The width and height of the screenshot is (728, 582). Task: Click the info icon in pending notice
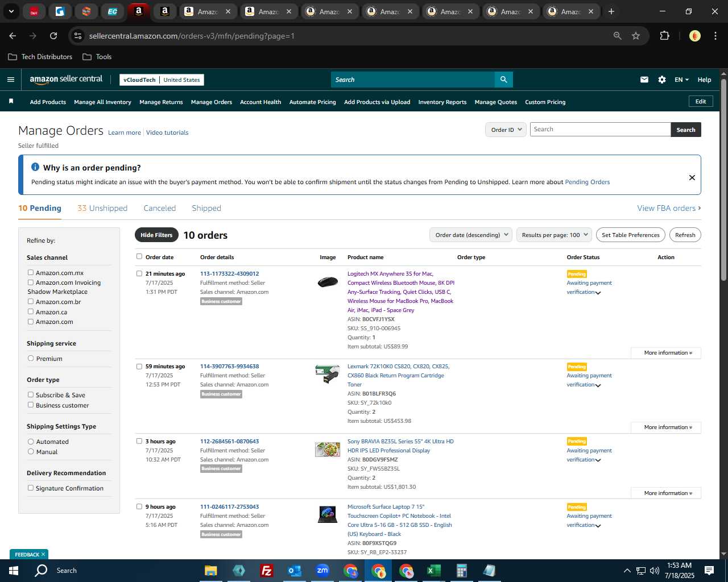point(35,167)
